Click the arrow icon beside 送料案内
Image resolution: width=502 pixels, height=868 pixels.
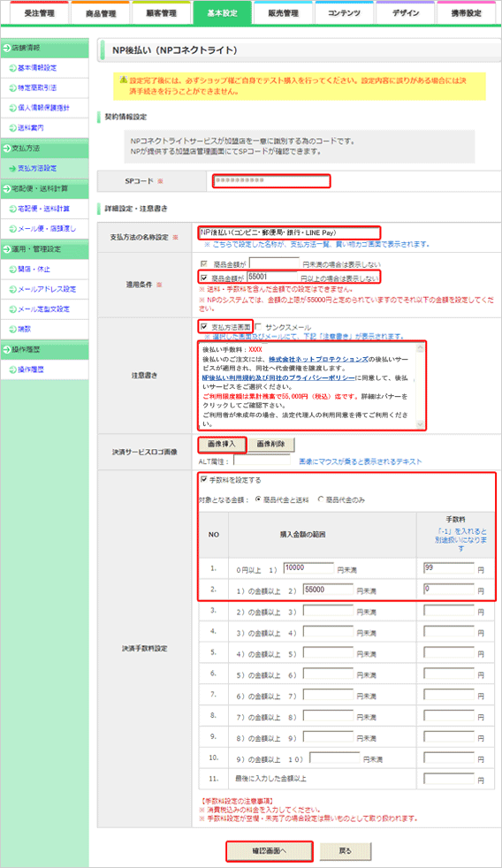12,127
